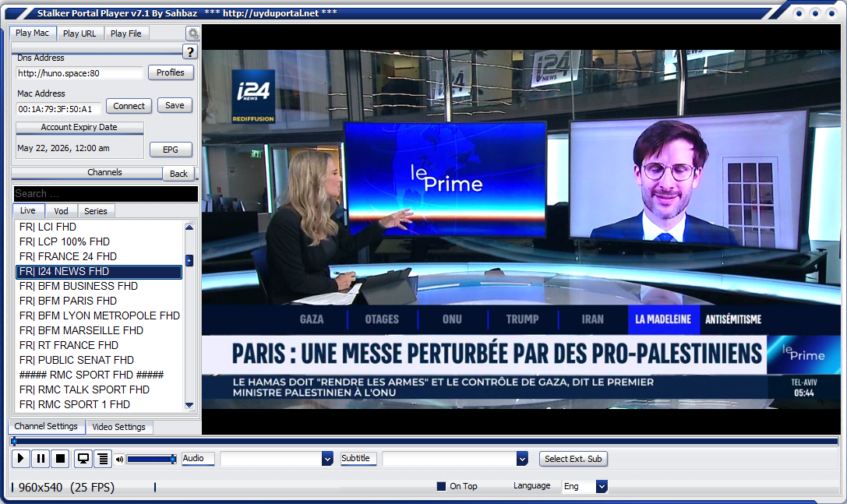The height and width of the screenshot is (504, 847).
Task: Select channel FR| BFM MARSEILLE FHD
Action: (x=99, y=330)
